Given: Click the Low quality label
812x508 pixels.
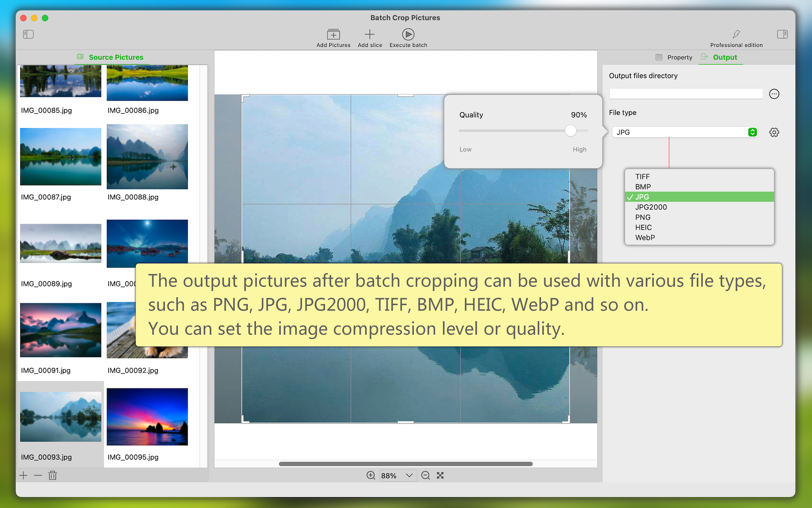Looking at the screenshot, I should tap(466, 149).
